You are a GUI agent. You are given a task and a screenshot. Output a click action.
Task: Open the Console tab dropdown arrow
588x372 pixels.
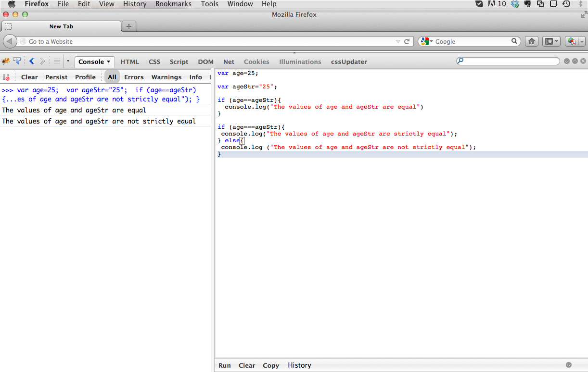[x=109, y=62]
